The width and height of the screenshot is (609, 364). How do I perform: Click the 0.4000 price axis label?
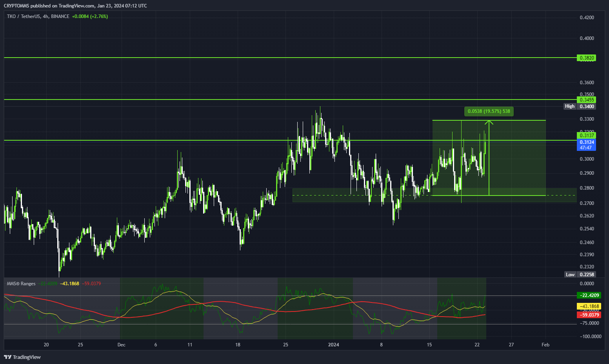[587, 38]
